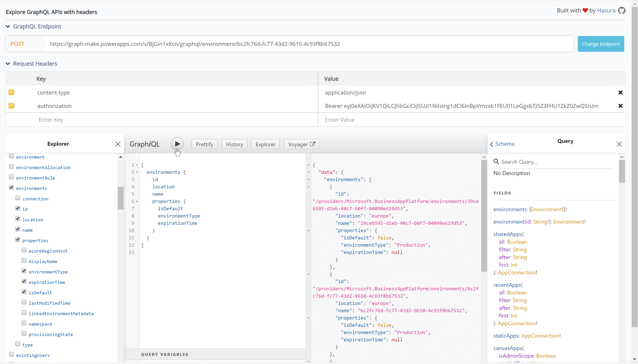Fold the properties block at line 6
This screenshot has height=364, width=638.
click(x=137, y=202)
